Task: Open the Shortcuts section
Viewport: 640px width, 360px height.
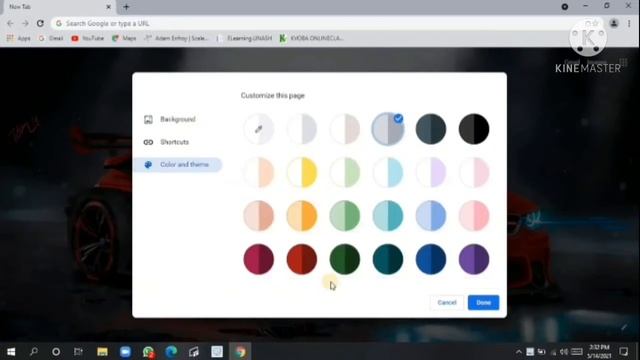Action: pyautogui.click(x=177, y=142)
